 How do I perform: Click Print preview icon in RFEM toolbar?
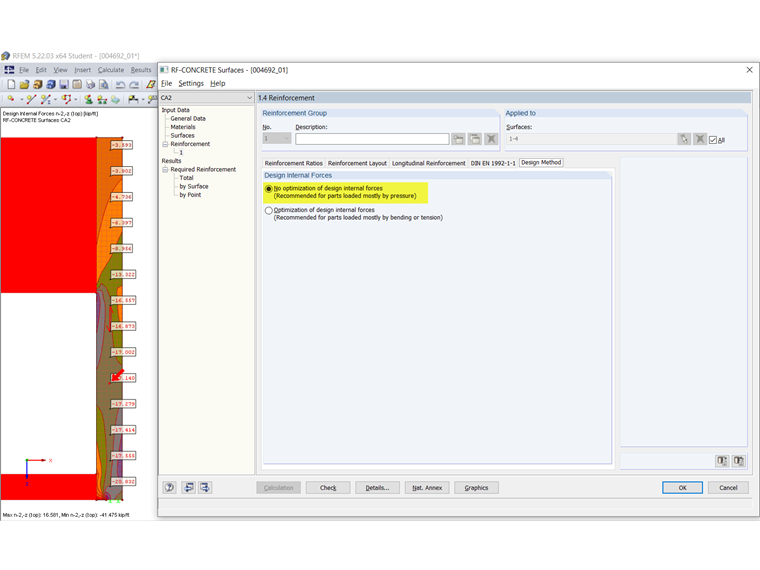click(x=103, y=84)
